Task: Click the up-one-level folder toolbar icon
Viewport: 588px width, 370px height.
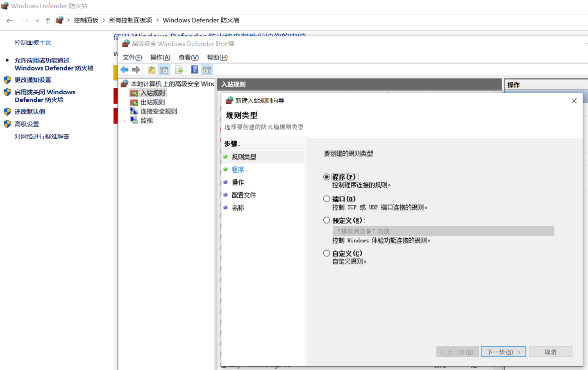Action: (x=152, y=70)
